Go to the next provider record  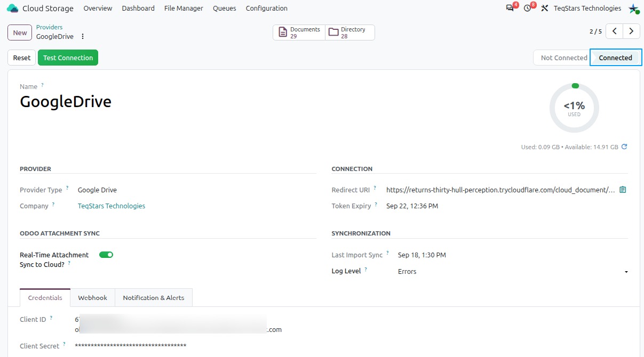pyautogui.click(x=631, y=31)
